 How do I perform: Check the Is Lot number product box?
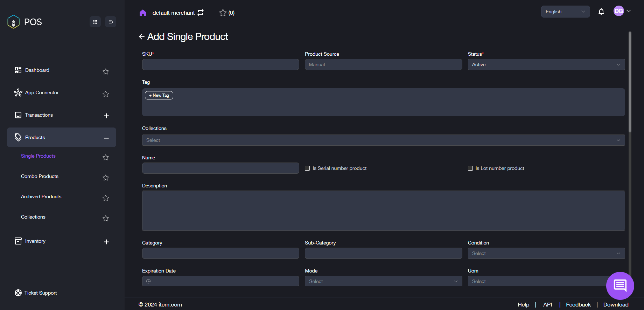click(x=470, y=168)
